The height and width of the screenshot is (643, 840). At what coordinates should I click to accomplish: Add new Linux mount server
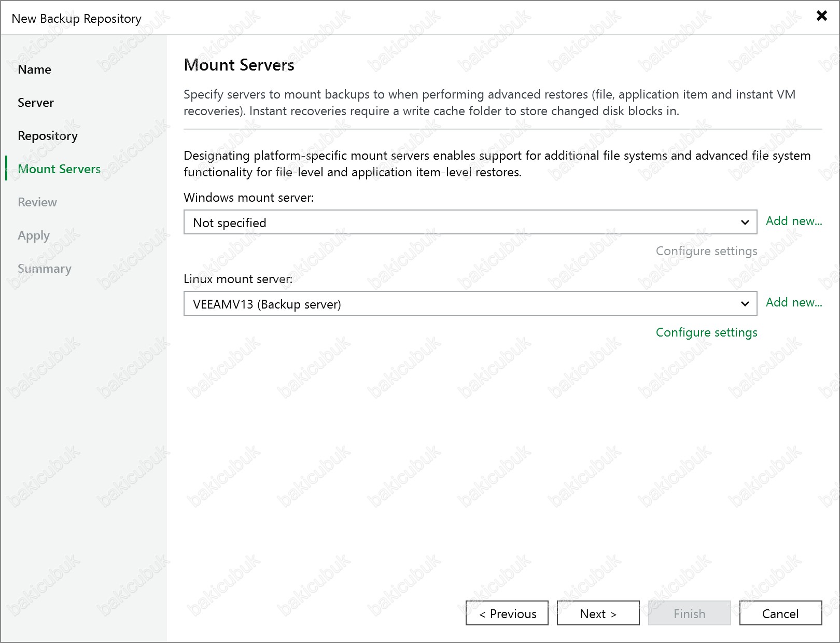(793, 302)
